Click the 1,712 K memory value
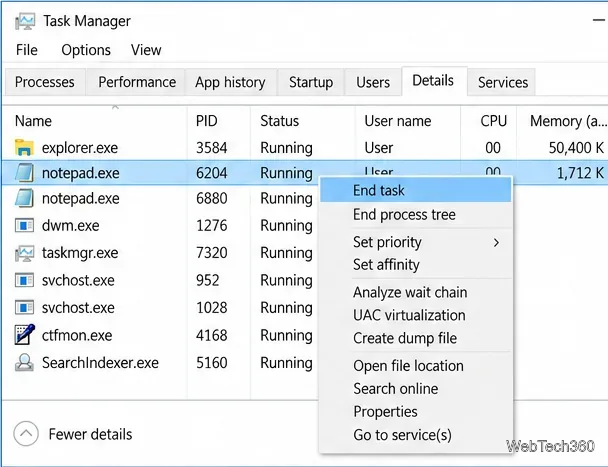 580,173
